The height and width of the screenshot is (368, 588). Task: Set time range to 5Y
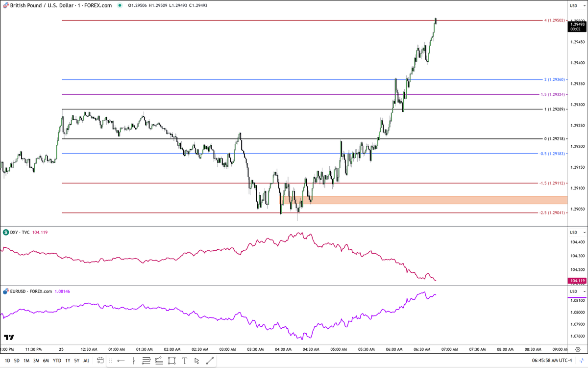77,361
